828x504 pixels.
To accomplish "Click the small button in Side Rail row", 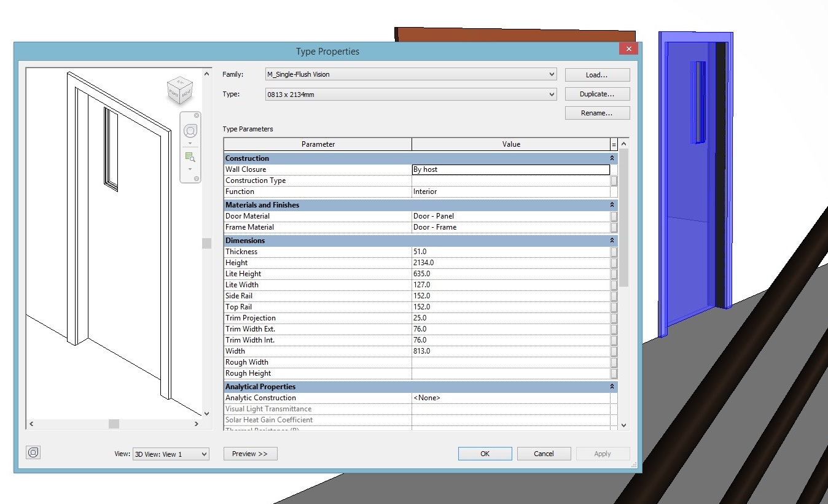I will coord(614,296).
